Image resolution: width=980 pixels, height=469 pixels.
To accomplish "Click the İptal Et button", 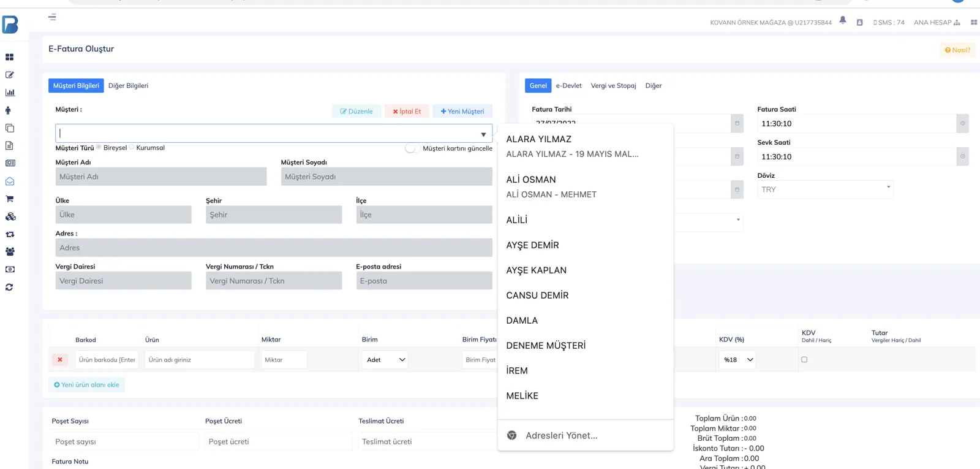I will (407, 112).
